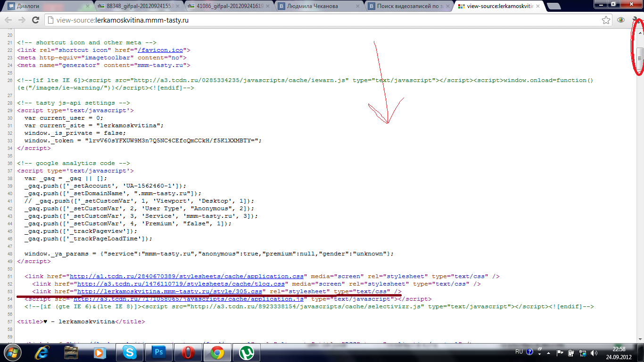Open Windows Media Player from the taskbar
The height and width of the screenshot is (362, 644).
click(100, 353)
